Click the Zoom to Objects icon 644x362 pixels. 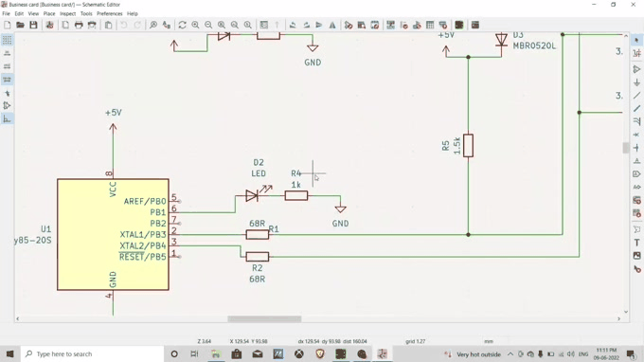click(x=235, y=25)
